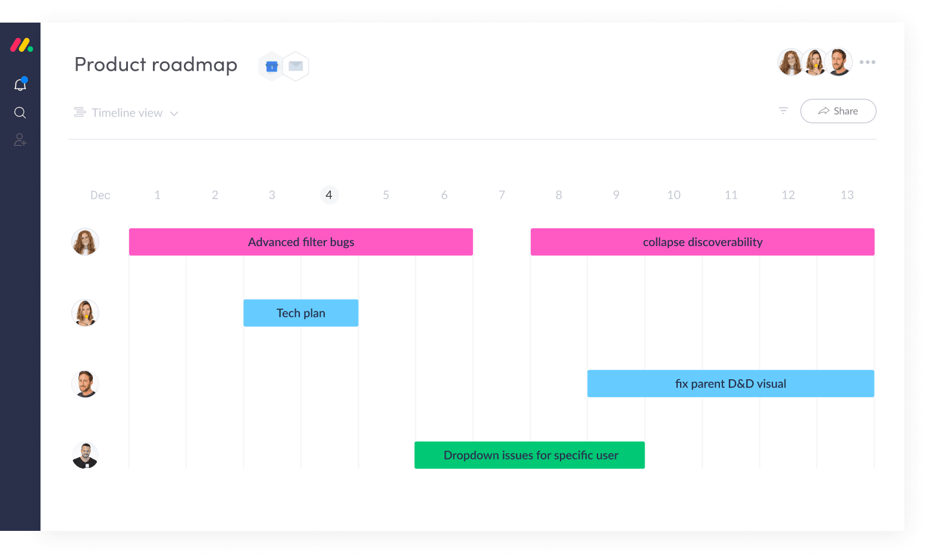Click day 7 on the timeline header
The width and height of the screenshot is (930, 560).
[502, 195]
